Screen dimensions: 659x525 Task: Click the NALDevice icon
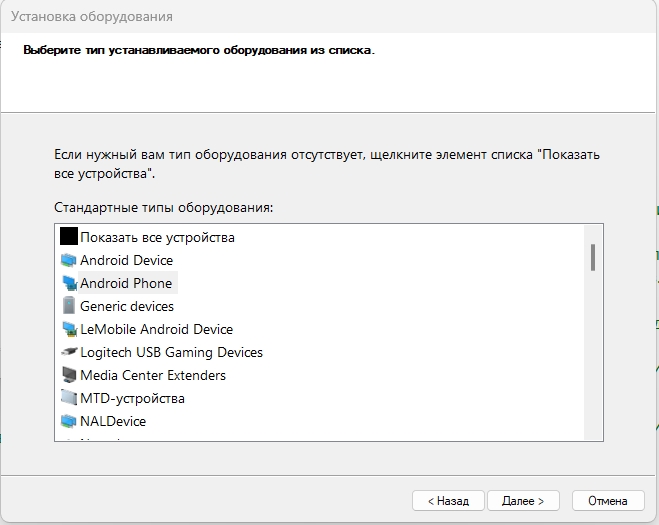tap(69, 421)
